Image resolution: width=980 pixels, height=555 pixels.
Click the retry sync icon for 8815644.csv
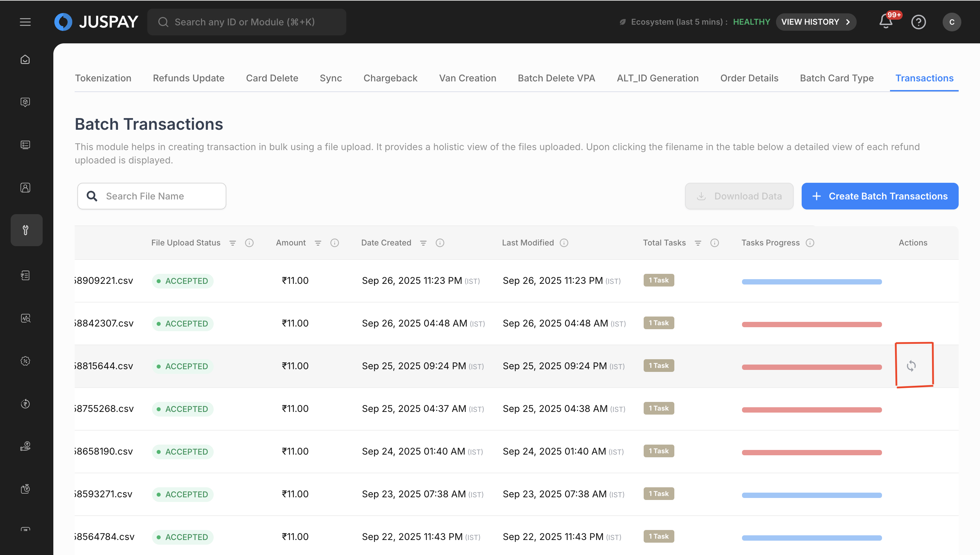911,366
